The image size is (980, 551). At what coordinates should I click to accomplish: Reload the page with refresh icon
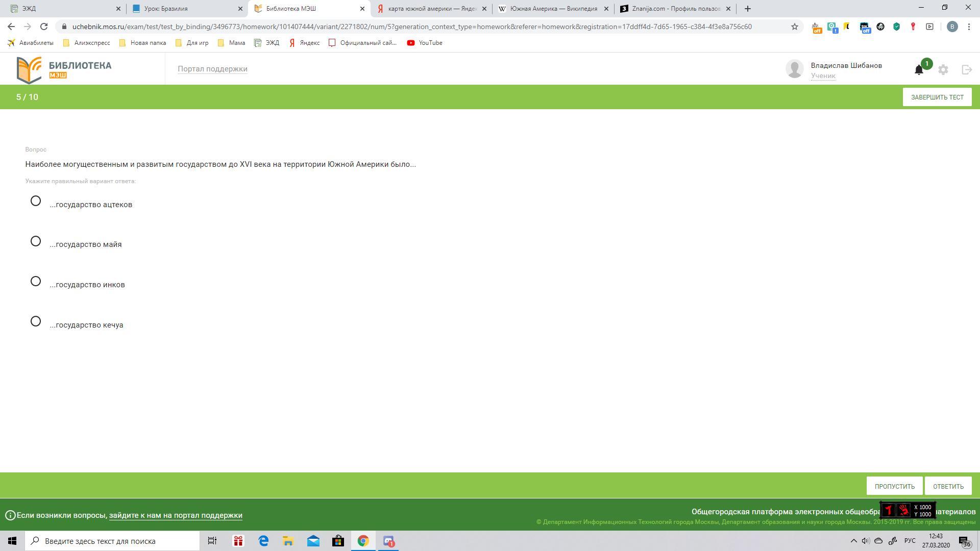click(44, 27)
